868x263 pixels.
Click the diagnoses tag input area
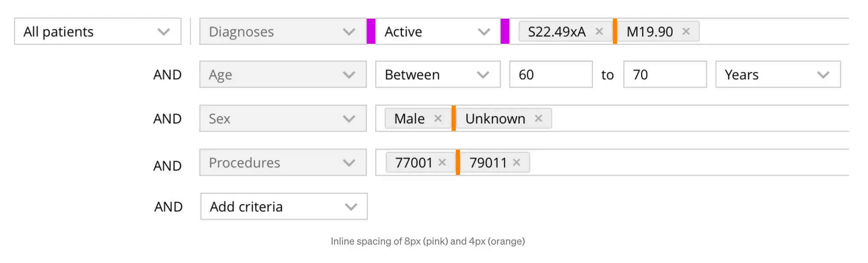tap(773, 32)
